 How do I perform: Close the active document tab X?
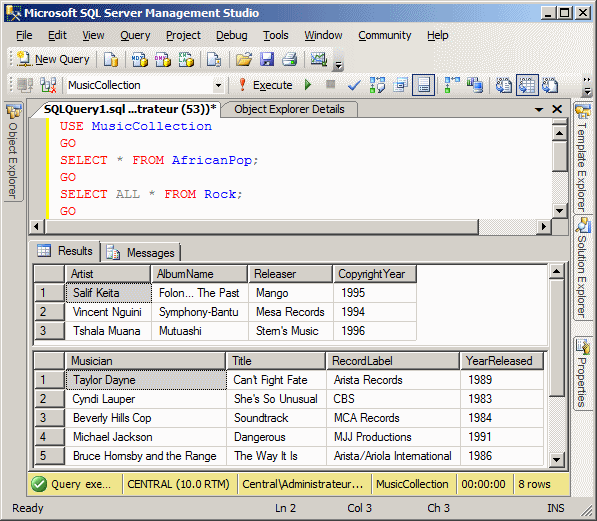pyautogui.click(x=557, y=109)
